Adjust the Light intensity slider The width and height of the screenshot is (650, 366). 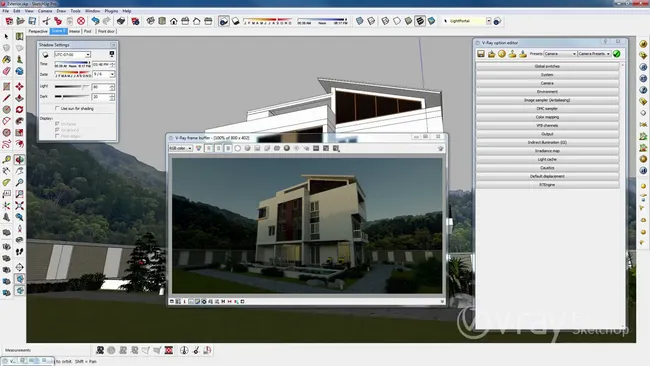pyautogui.click(x=72, y=87)
